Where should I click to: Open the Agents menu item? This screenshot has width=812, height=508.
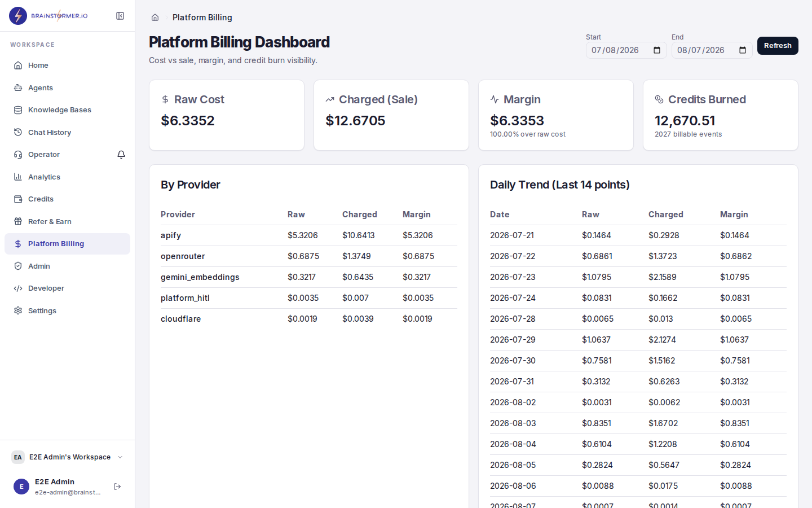pyautogui.click(x=67, y=87)
